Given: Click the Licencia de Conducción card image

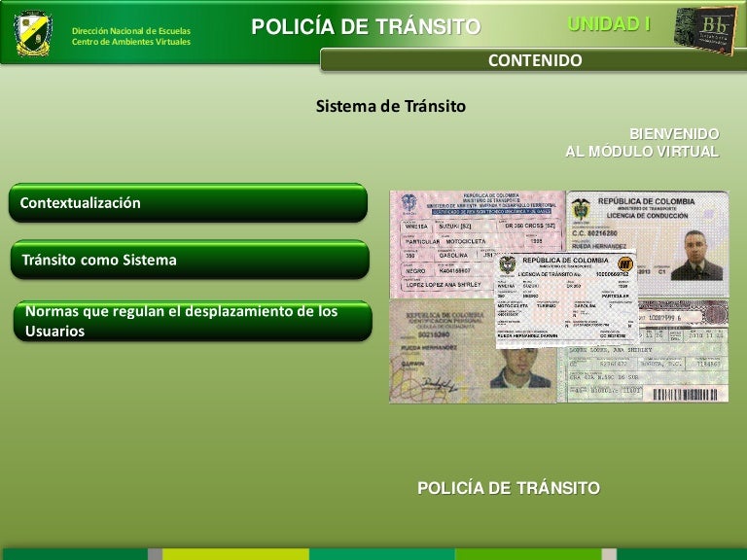Looking at the screenshot, I should tap(646, 242).
